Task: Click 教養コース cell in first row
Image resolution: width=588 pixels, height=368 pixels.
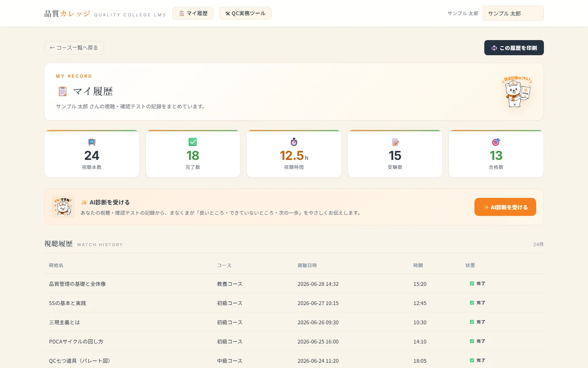Action: pos(229,284)
